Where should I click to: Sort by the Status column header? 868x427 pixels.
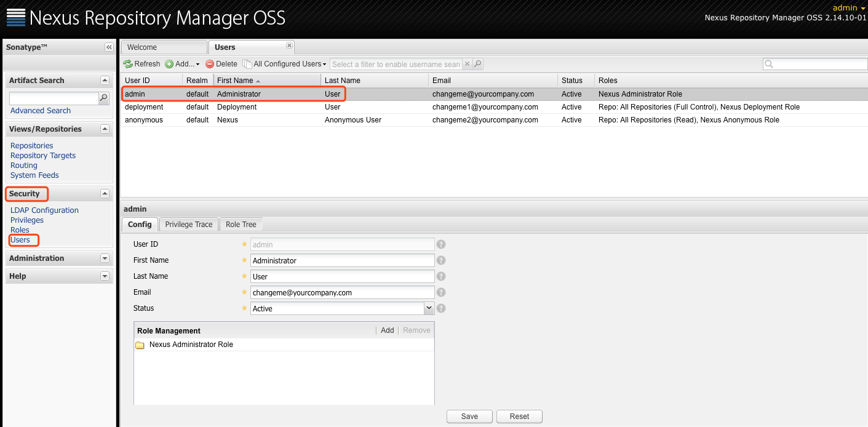coord(576,81)
